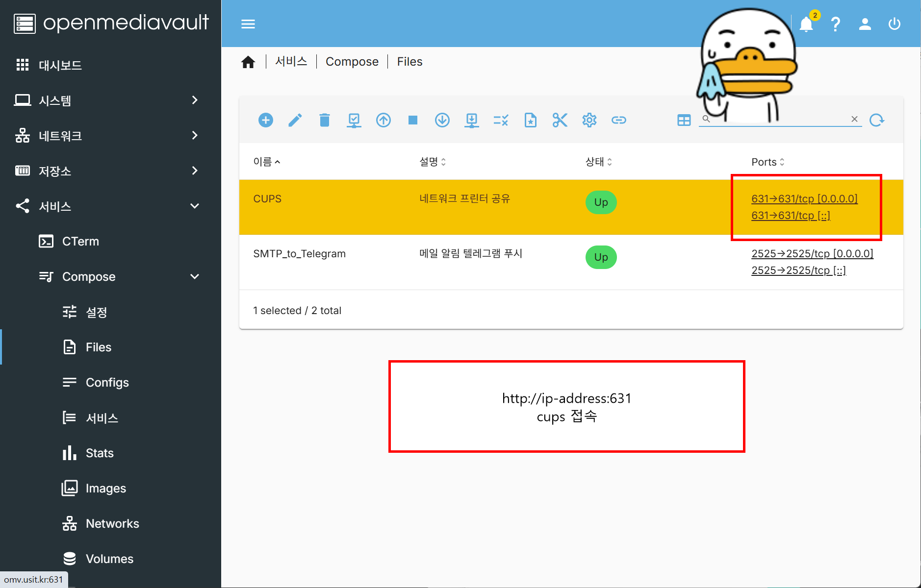Image resolution: width=921 pixels, height=588 pixels.
Task: Open the table columns icon
Action: (x=684, y=120)
